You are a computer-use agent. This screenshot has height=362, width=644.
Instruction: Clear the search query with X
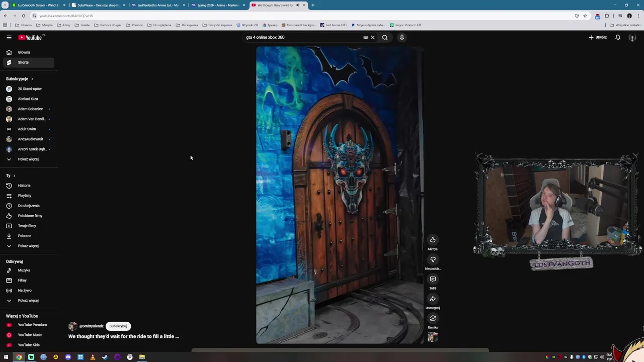[373, 37]
